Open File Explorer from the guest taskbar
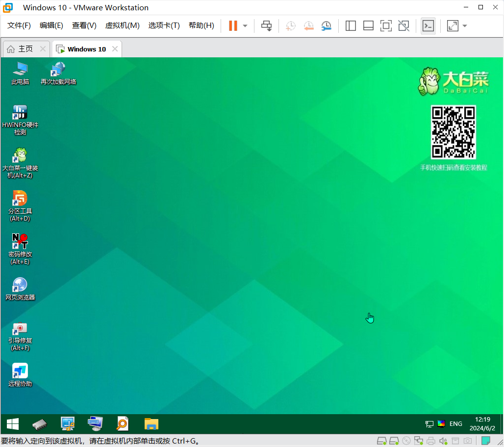 [x=151, y=424]
